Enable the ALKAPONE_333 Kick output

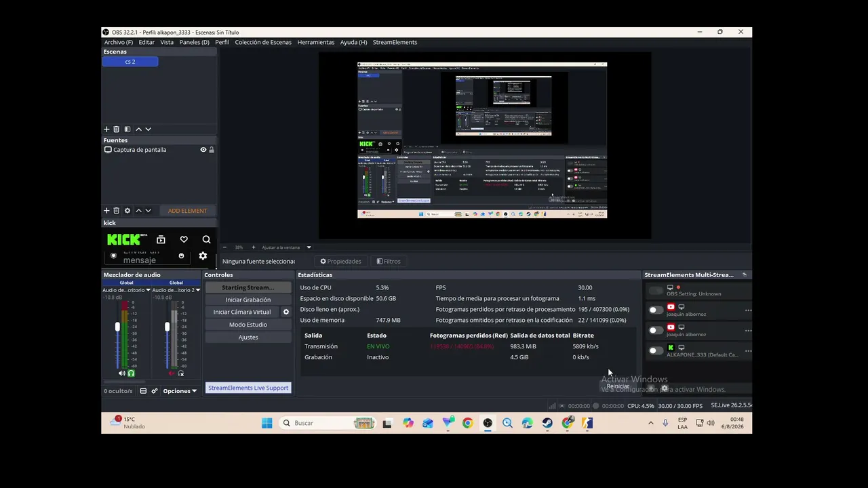[656, 351]
